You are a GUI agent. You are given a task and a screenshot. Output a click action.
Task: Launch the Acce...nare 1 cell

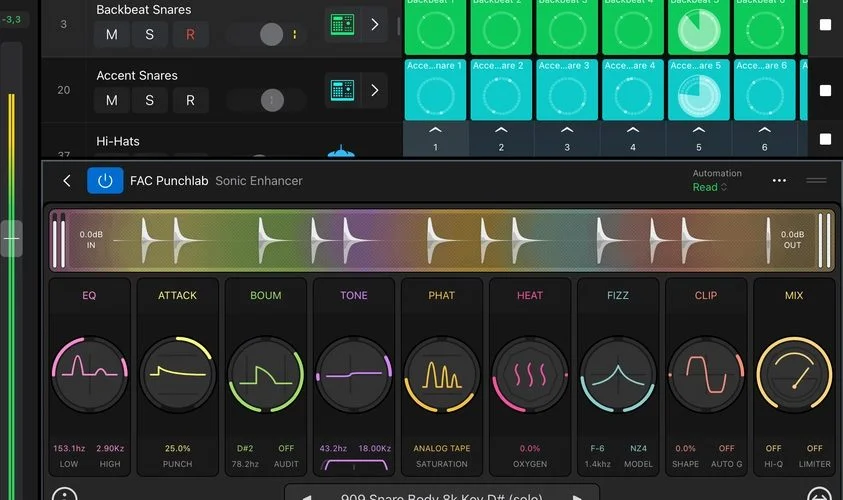pyautogui.click(x=435, y=90)
